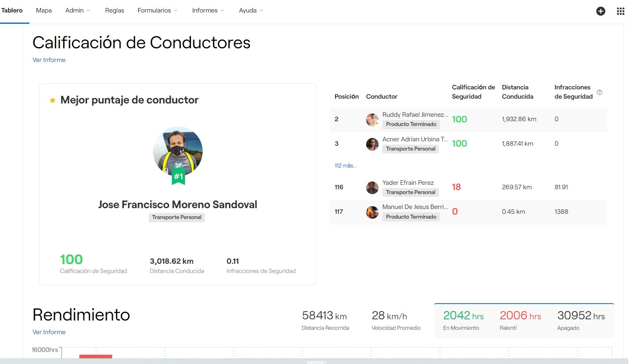The image size is (640, 364).
Task: Click Manuel De Jesus Berri's avatar
Action: click(372, 212)
